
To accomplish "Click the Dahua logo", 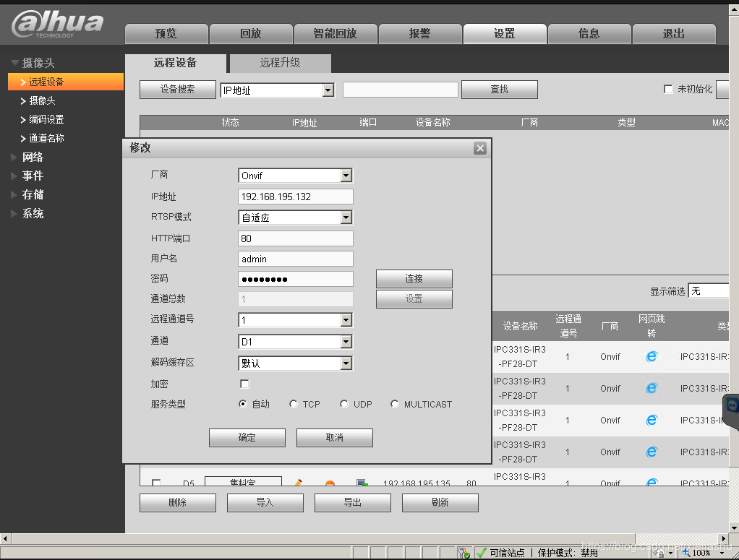I will (x=57, y=24).
